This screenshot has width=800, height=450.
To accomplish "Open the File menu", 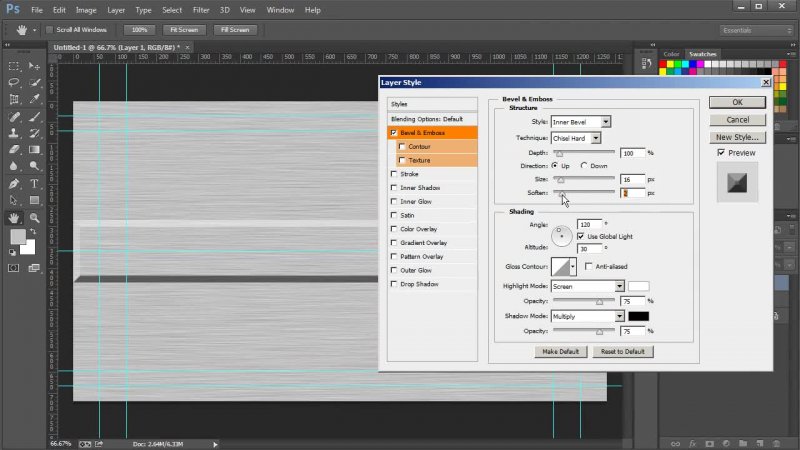I will (x=37, y=10).
